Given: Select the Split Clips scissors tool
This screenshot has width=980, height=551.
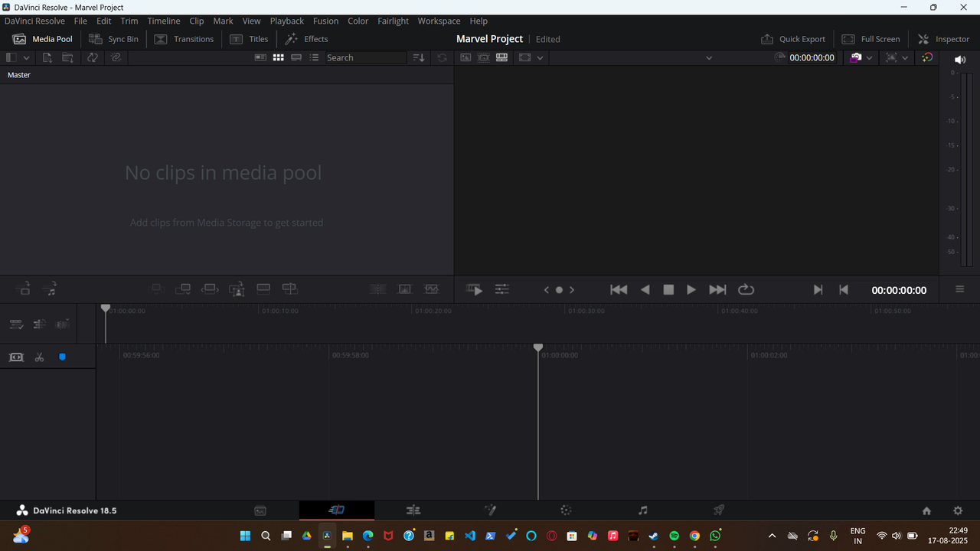Looking at the screenshot, I should click(x=39, y=357).
